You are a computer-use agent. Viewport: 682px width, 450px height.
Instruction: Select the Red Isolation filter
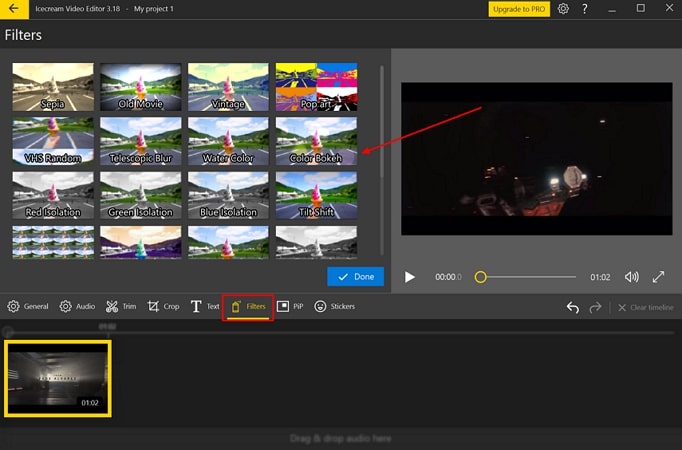coord(53,195)
